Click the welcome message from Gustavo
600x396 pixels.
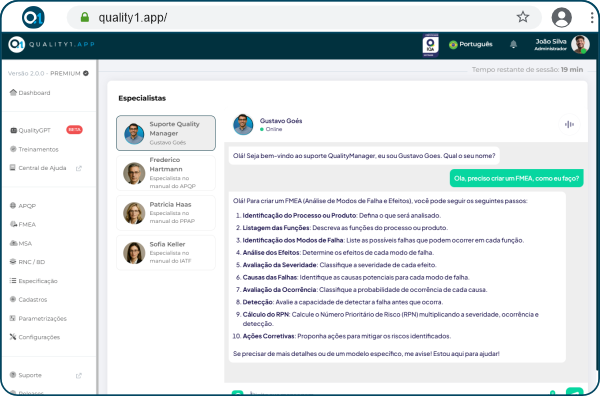click(x=364, y=156)
